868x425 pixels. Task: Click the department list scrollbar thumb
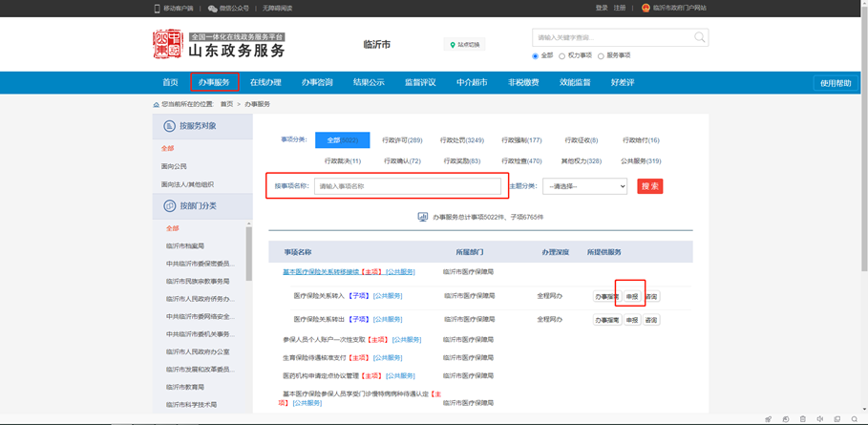coord(249,253)
